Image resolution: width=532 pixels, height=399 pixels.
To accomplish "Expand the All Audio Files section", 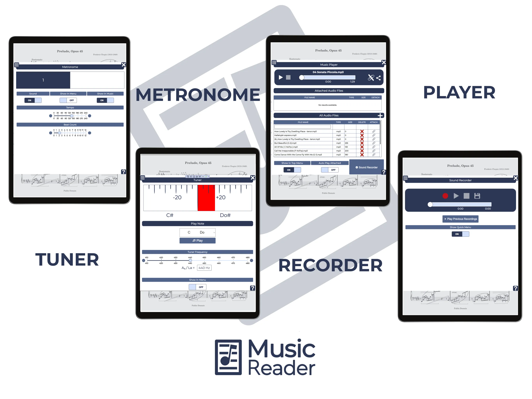I will pos(380,116).
